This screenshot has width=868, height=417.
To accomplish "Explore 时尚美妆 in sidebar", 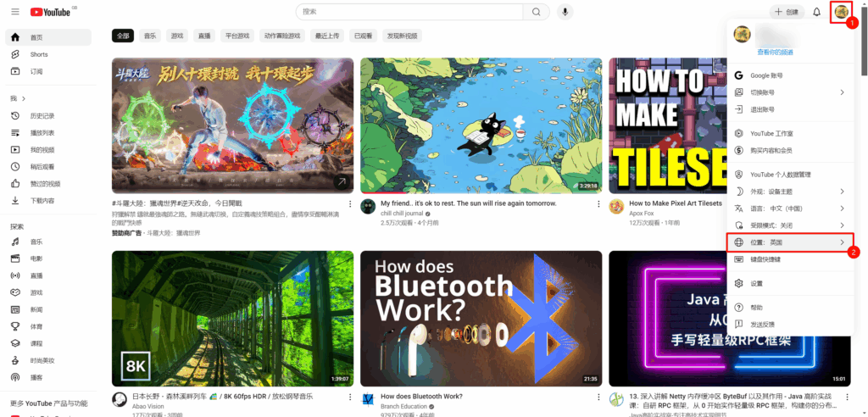I will coord(48,360).
